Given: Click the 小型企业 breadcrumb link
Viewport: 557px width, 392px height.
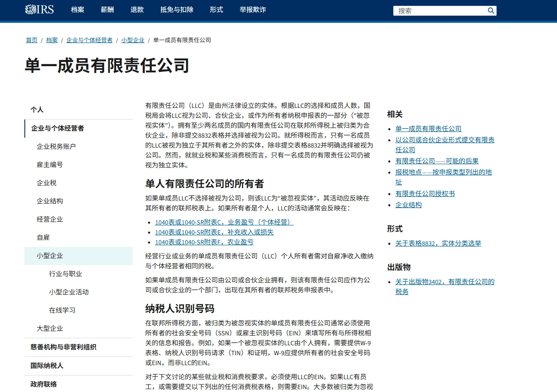Looking at the screenshot, I should (x=133, y=40).
